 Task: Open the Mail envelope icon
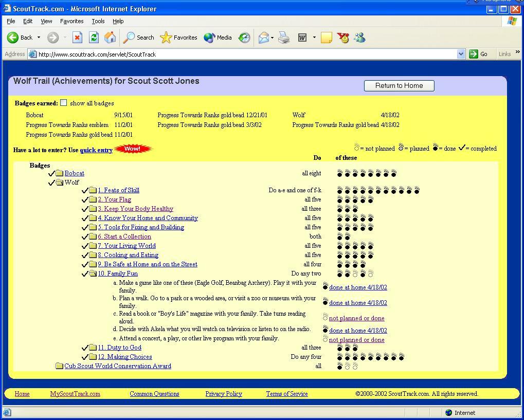[264, 38]
